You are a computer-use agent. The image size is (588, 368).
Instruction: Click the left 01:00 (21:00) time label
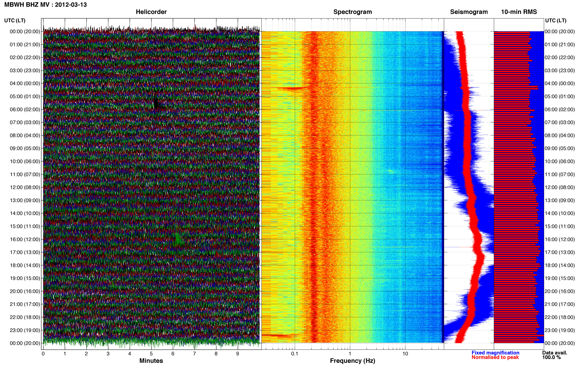[x=25, y=45]
